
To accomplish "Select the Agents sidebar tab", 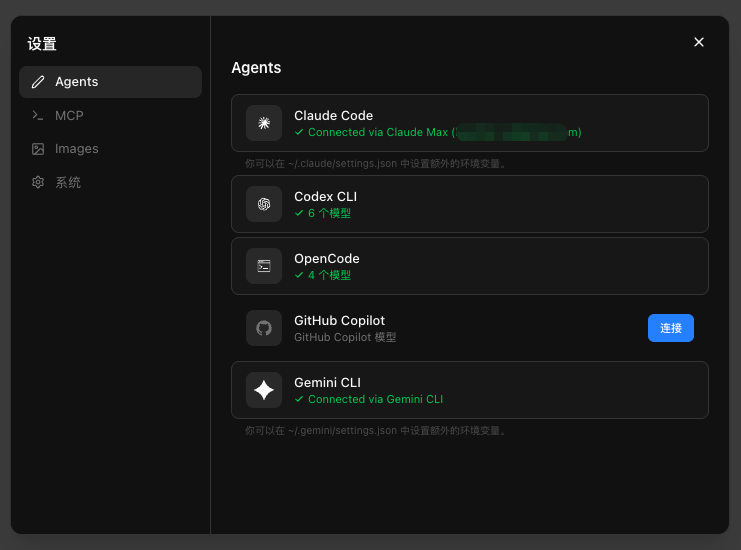I will pos(111,82).
